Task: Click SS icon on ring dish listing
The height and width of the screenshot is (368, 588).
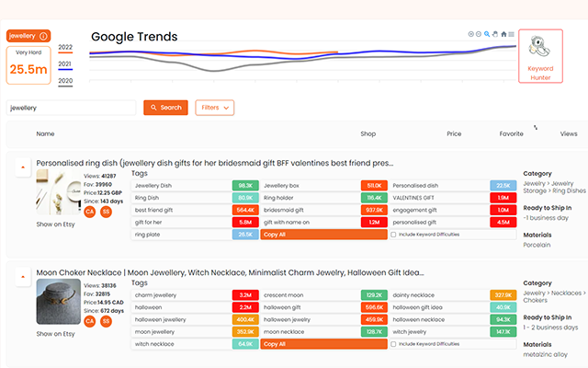Action: point(107,212)
